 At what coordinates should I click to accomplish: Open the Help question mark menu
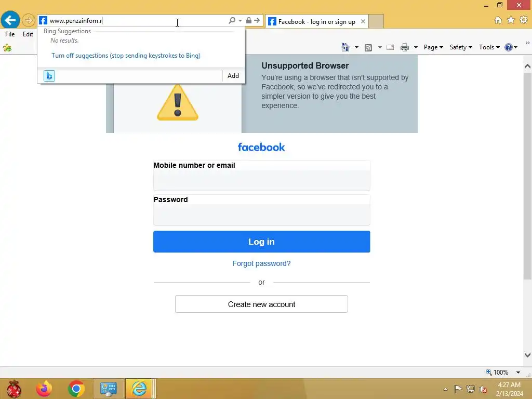tap(511, 47)
